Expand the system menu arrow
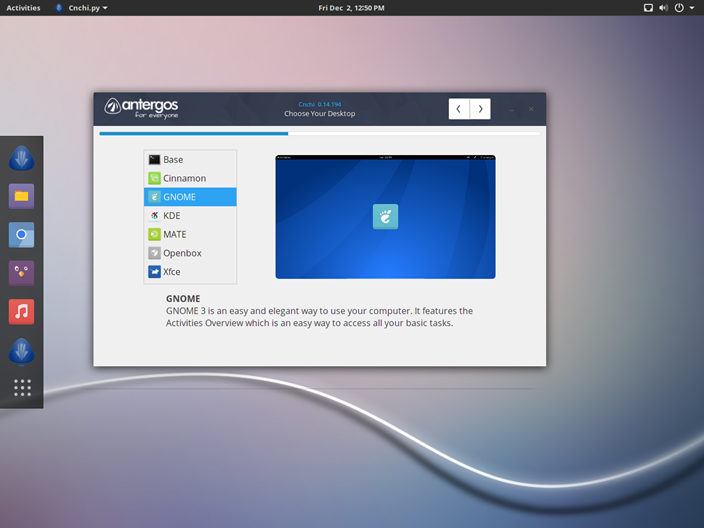This screenshot has height=528, width=704. click(x=692, y=8)
